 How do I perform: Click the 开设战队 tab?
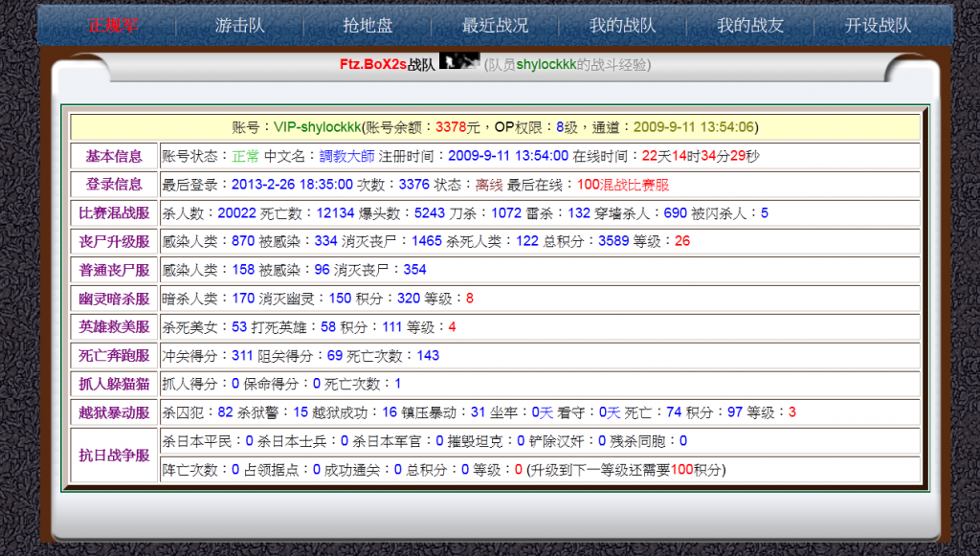878,26
